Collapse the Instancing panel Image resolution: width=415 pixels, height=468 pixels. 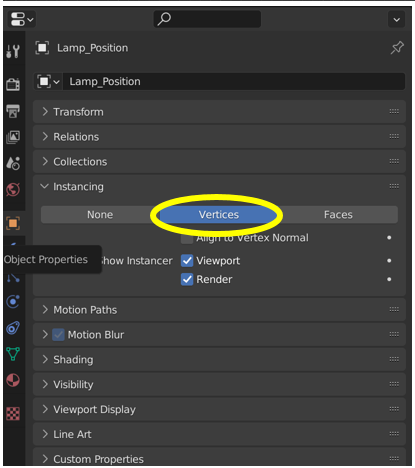click(x=219, y=186)
